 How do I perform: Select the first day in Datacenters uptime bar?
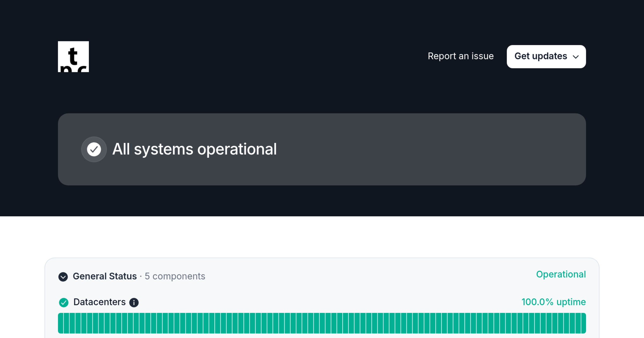click(x=61, y=323)
